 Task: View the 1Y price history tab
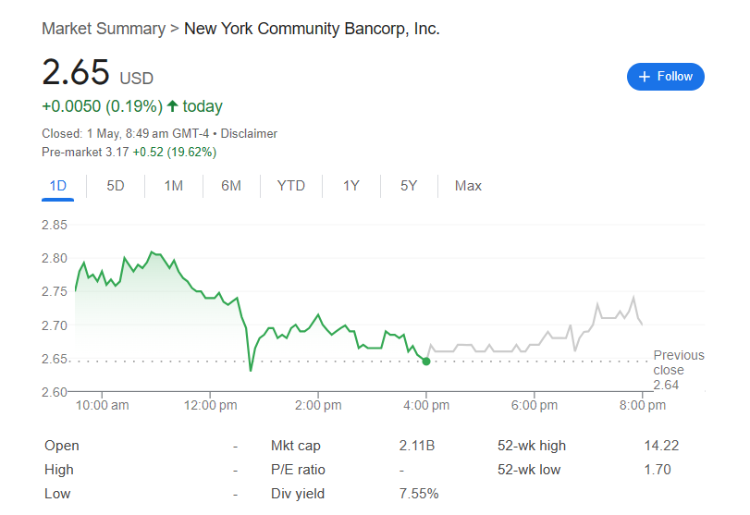[x=351, y=185]
